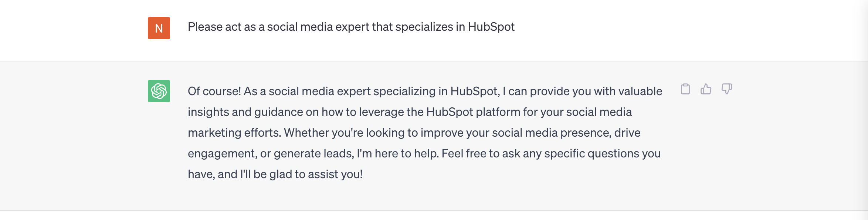Click 'Of course!' at start of response

click(214, 91)
